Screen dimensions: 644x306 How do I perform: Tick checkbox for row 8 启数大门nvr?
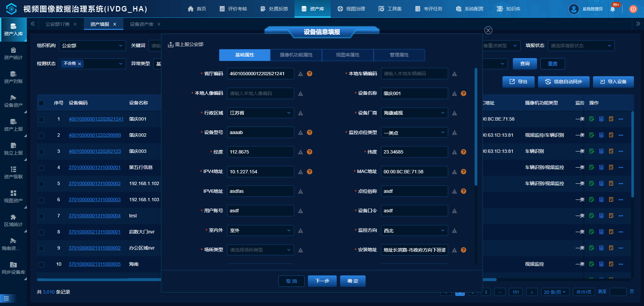[41, 232]
